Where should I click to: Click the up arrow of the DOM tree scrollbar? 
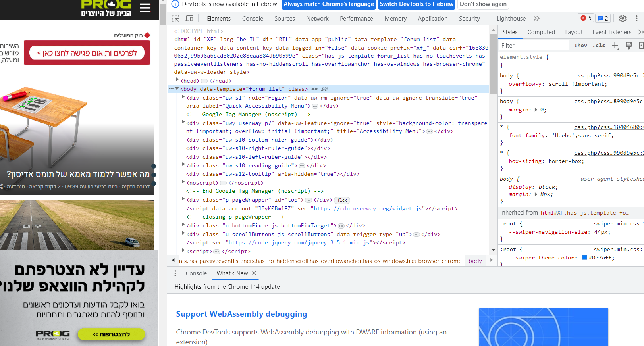(x=493, y=30)
